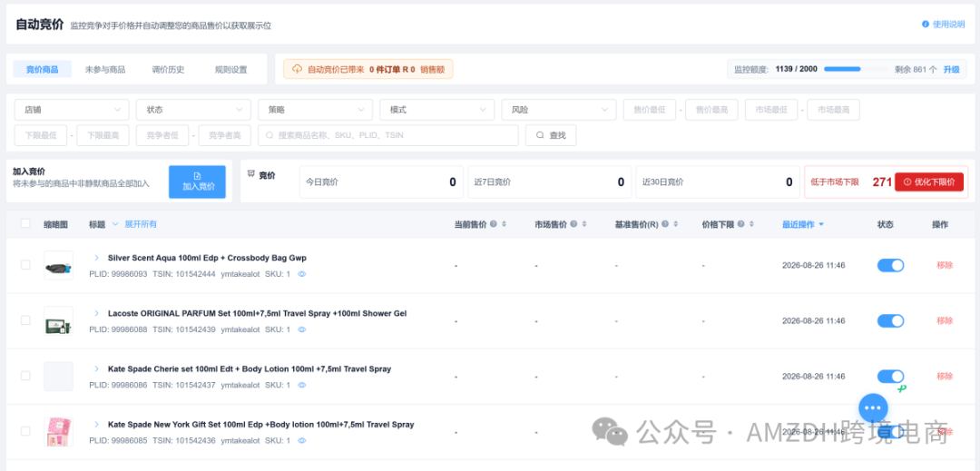Viewport: 980px width, 471px height.
Task: Click 展开所有 to expand all rows
Action: [141, 224]
